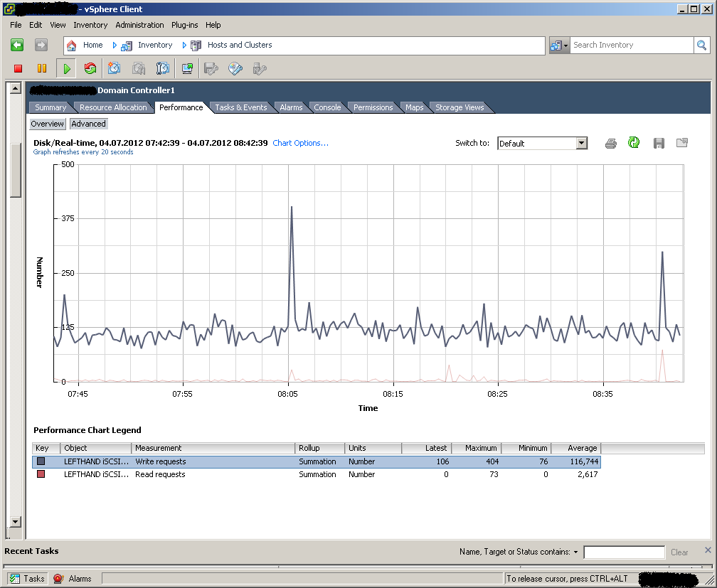Switch to the Alarms tab
Screen dimensions: 717x588
coord(291,107)
